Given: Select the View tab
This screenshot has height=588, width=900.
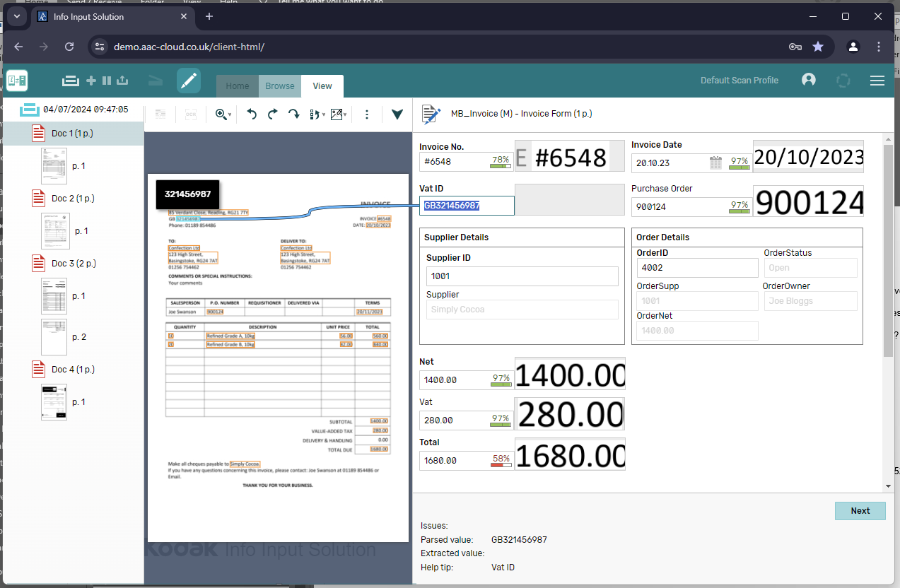Looking at the screenshot, I should pos(322,86).
